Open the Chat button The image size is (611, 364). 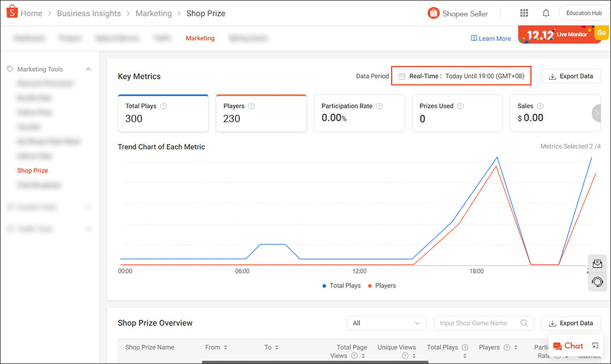(568, 346)
